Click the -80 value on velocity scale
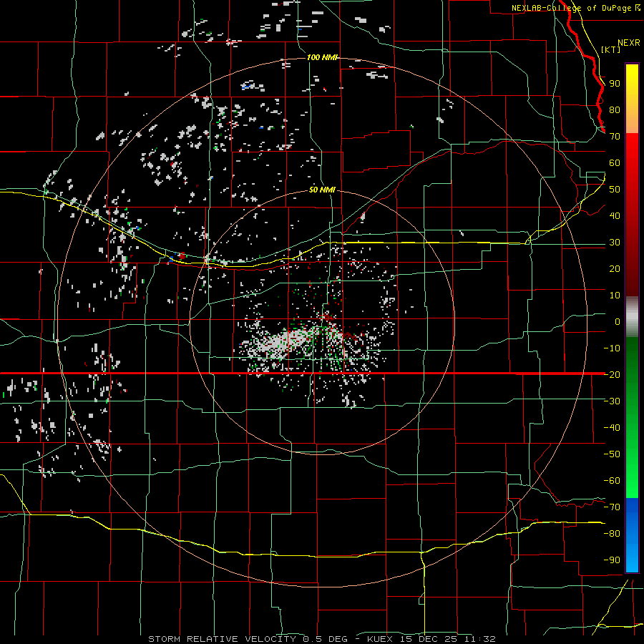 coord(612,534)
